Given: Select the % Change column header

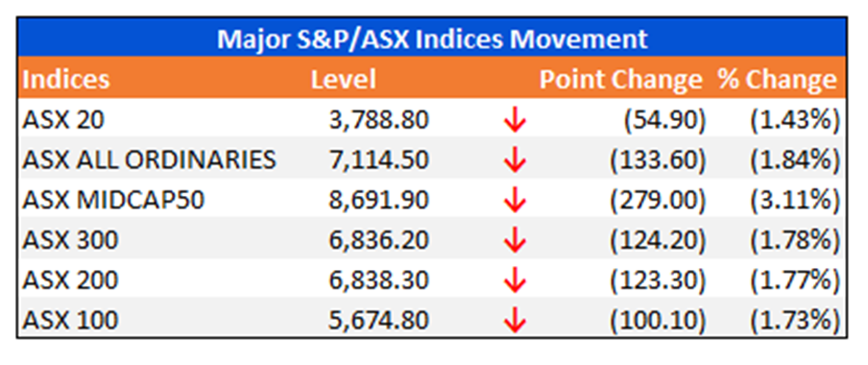Looking at the screenshot, I should tap(778, 80).
